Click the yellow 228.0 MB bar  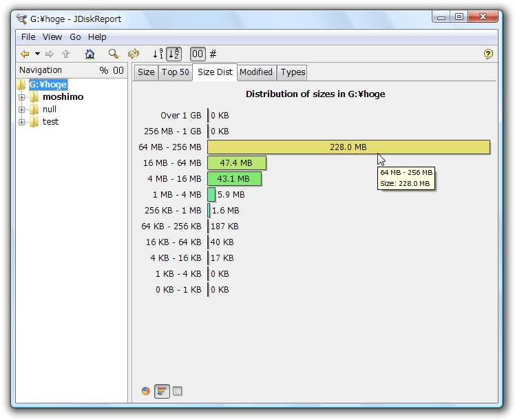[x=348, y=147]
